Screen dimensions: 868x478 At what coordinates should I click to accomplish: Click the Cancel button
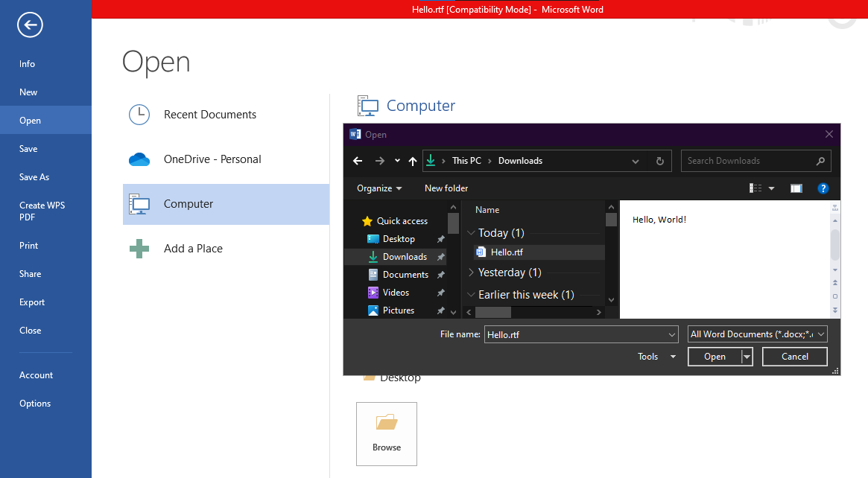coord(794,357)
